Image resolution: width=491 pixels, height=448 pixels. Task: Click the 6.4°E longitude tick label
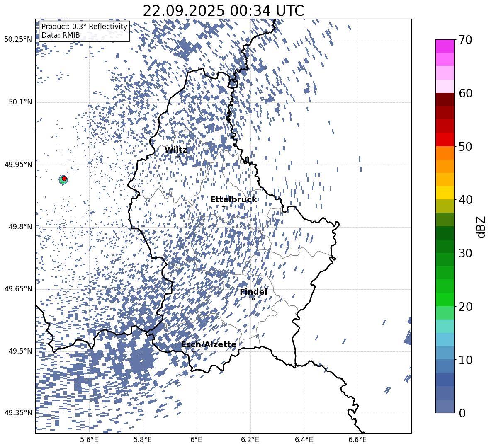[x=304, y=440]
